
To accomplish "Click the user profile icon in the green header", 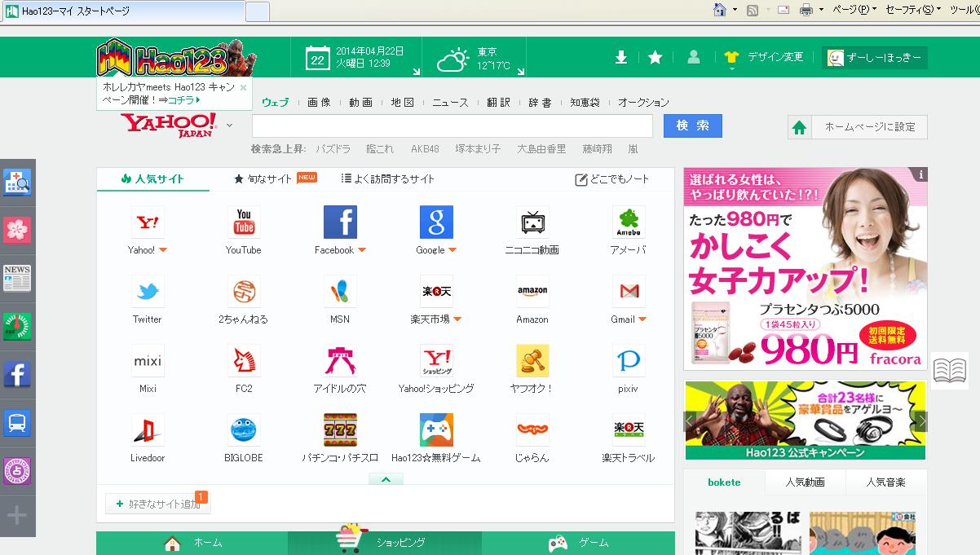I will coord(694,57).
